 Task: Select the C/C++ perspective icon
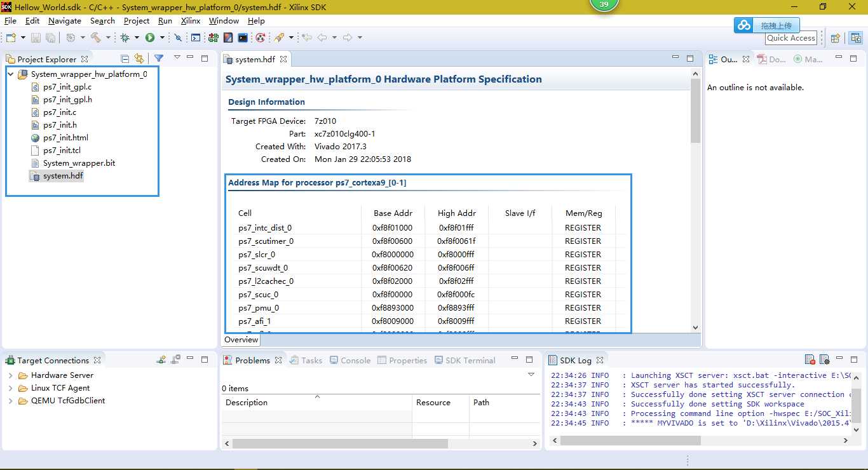pos(856,38)
